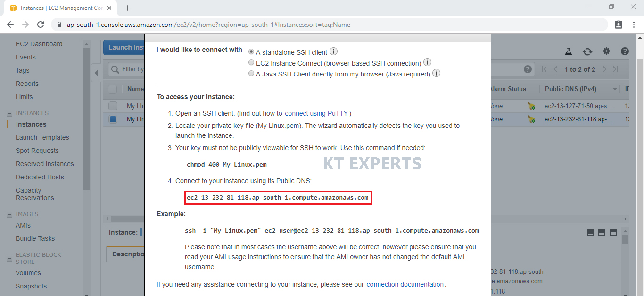Open EC2 Dashboard in sidebar
Image resolution: width=644 pixels, height=296 pixels.
pyautogui.click(x=39, y=44)
